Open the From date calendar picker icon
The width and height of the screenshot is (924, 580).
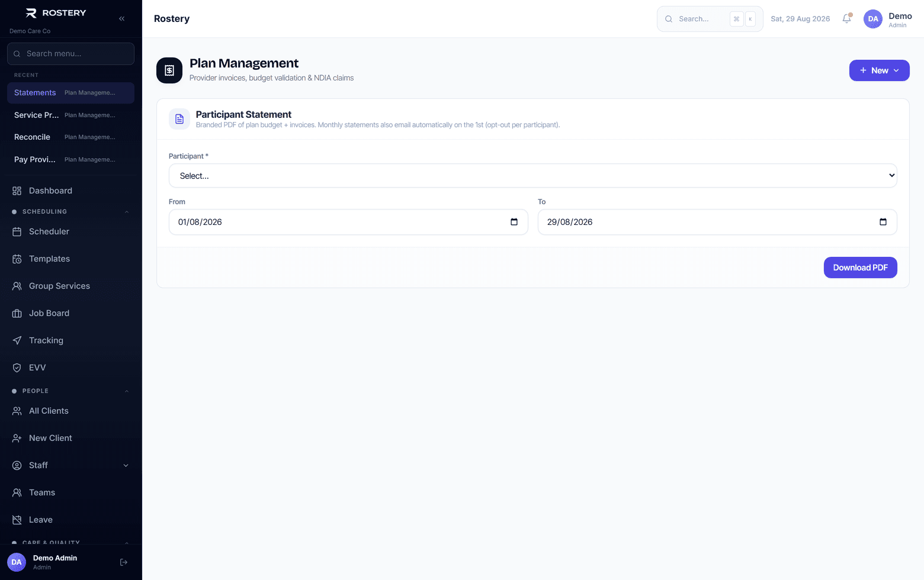click(514, 222)
